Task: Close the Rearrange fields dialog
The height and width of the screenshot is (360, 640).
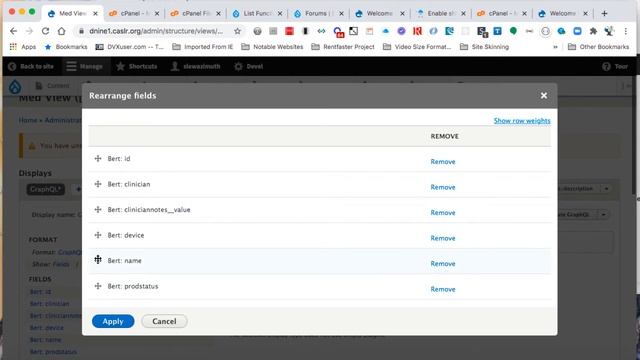Action: point(544,96)
